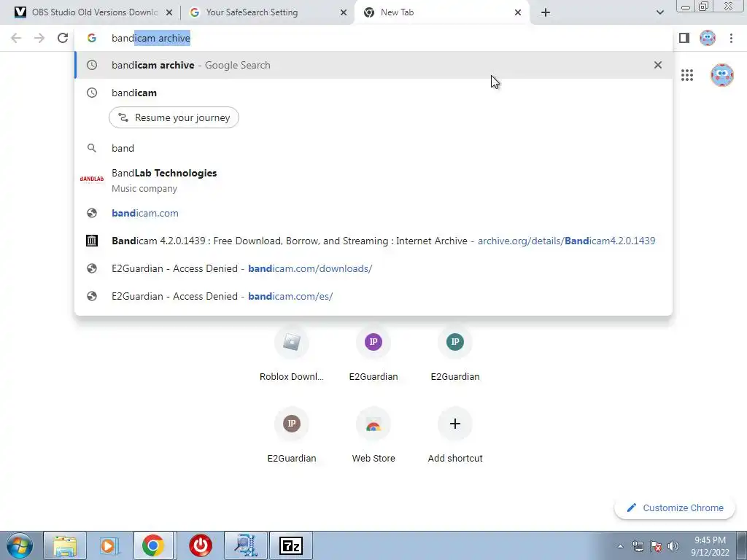747x560 pixels.
Task: Go back with the back arrow
Action: point(16,38)
